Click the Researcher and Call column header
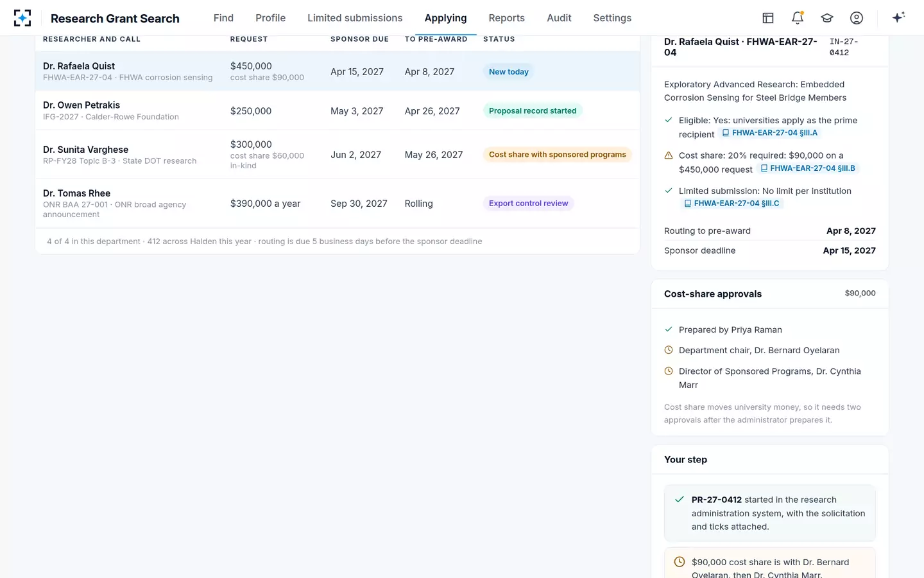This screenshot has height=578, width=924. 92,39
